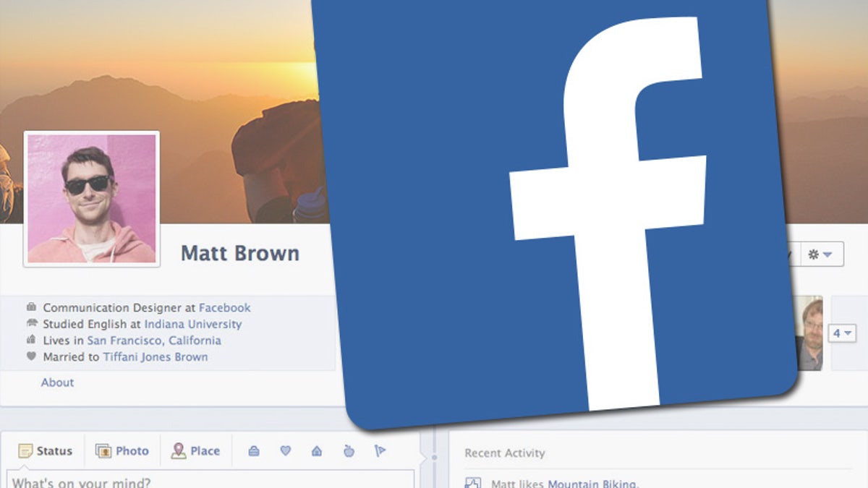The image size is (868, 488).
Task: Click the thumbs-up icon beside Matt likes
Action: coord(472,483)
